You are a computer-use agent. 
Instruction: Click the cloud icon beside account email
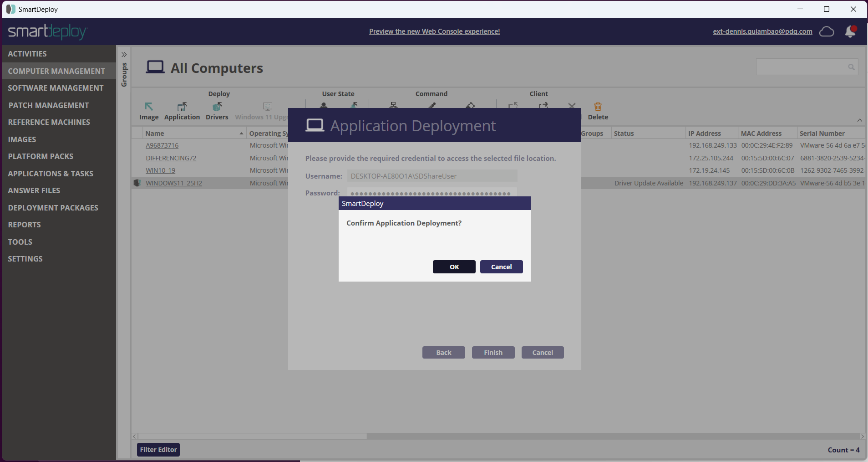coord(827,31)
